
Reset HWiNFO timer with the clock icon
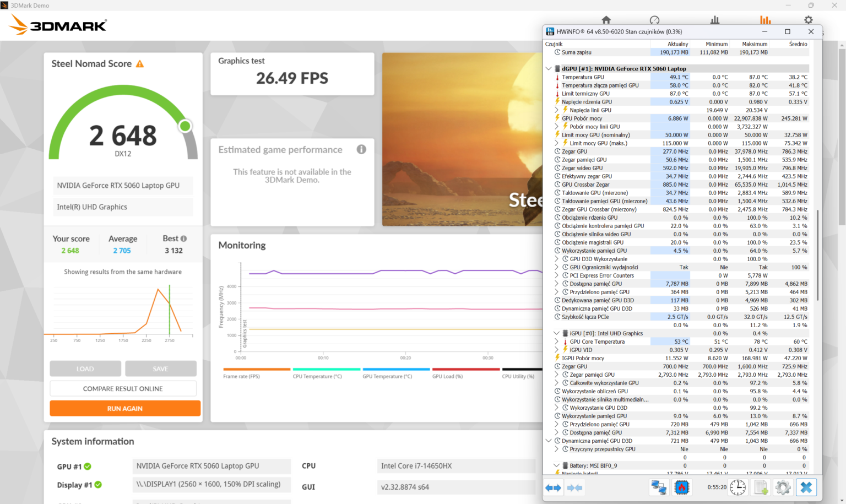click(737, 487)
